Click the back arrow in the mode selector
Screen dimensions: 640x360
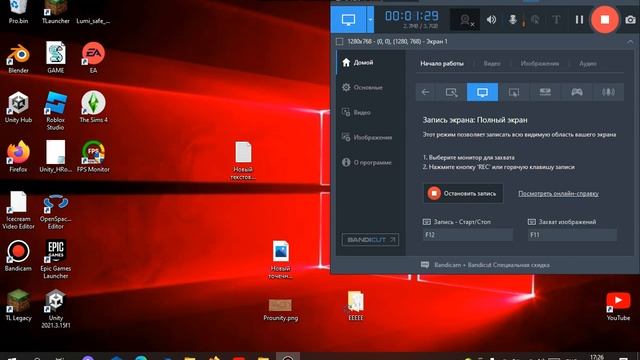tap(425, 92)
